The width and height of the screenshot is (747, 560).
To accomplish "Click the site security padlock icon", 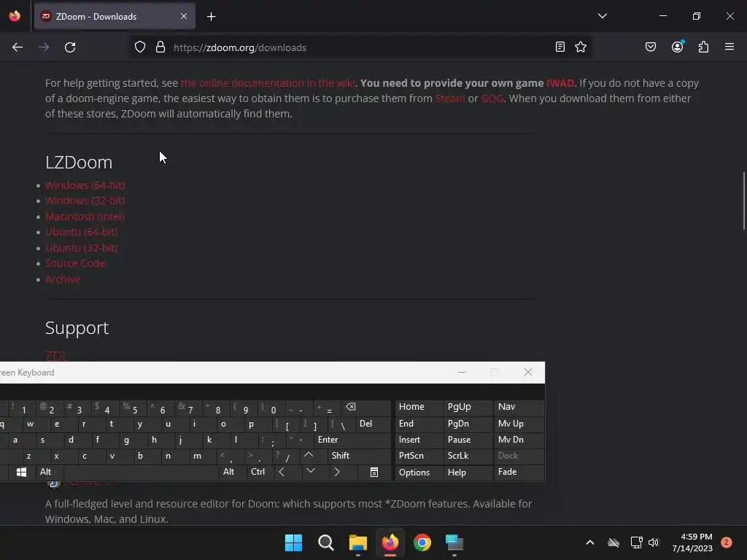I will (160, 47).
